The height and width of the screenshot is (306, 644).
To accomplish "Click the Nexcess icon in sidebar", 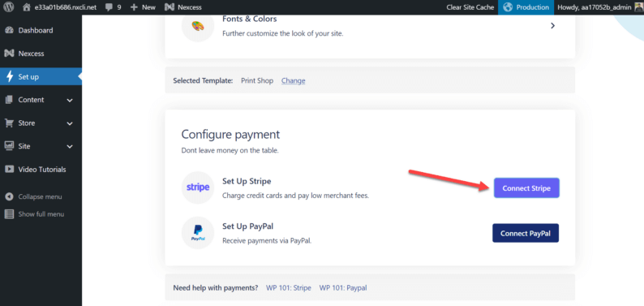I will coord(9,54).
